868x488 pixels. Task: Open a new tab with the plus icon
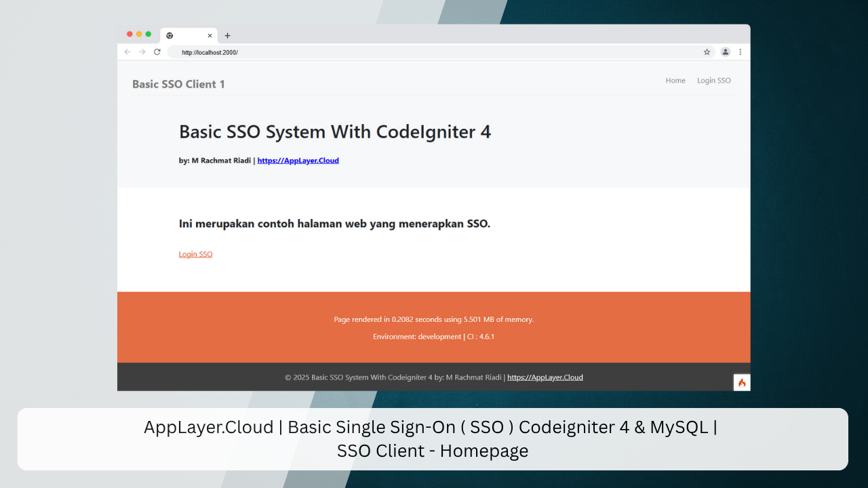point(227,36)
